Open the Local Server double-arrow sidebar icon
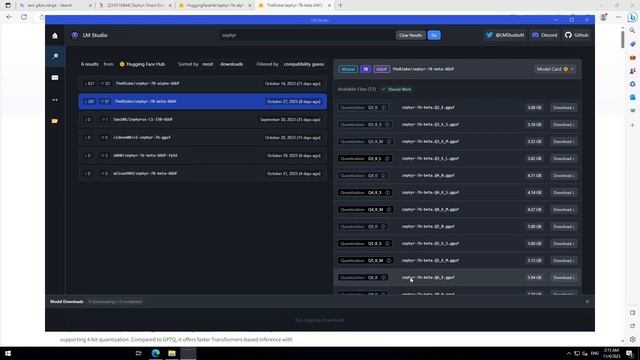Screen dimensions: 640x360 point(55,100)
